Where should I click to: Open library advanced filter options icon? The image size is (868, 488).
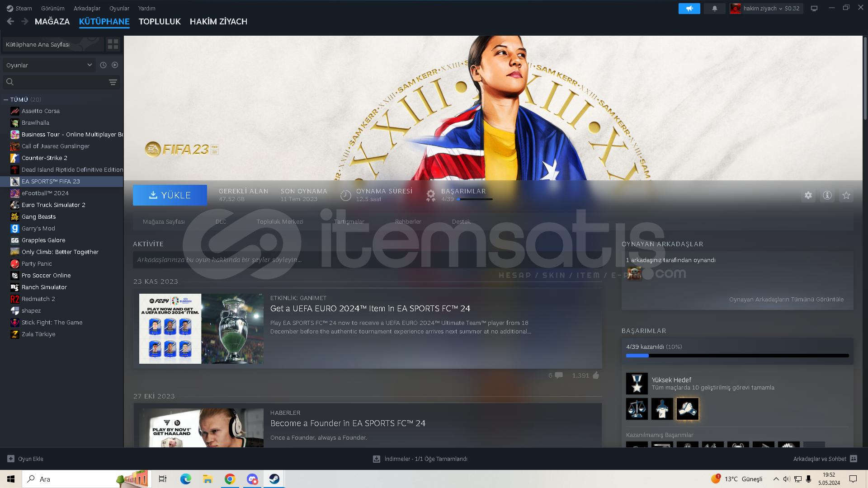[x=113, y=82]
